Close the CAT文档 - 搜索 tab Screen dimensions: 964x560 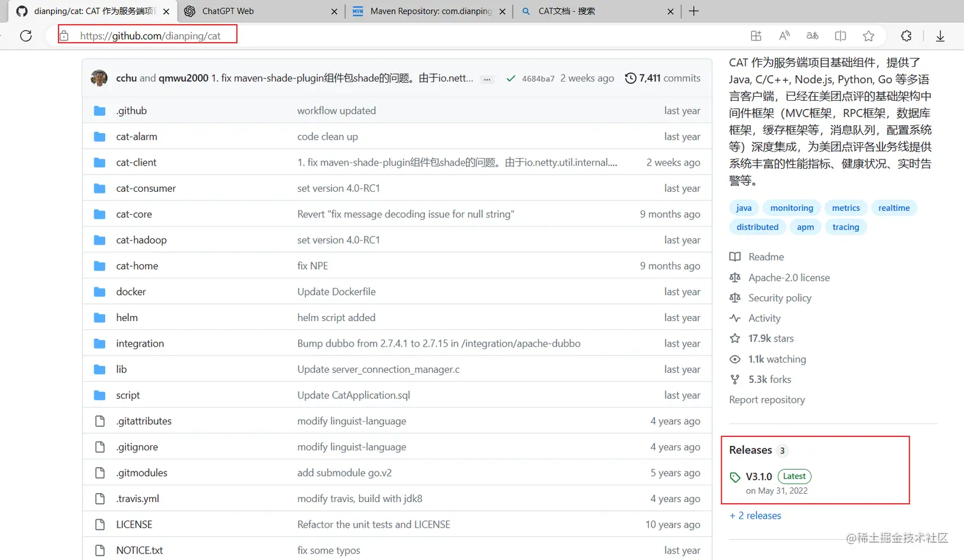[670, 11]
